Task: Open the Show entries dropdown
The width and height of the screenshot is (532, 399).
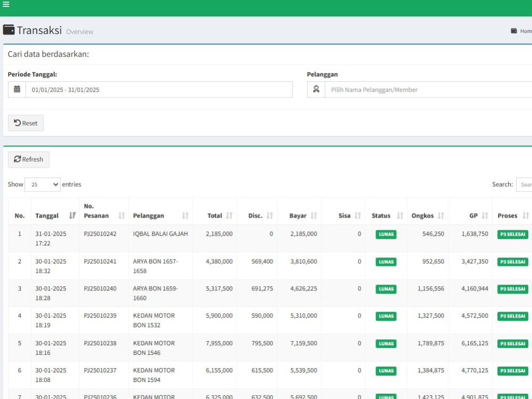Action: pos(43,185)
